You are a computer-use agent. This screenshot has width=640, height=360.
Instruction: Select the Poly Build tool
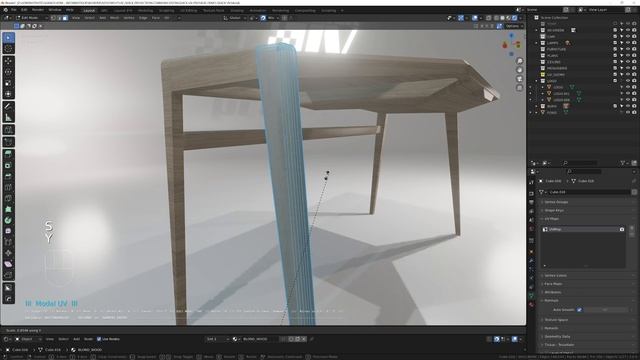pyautogui.click(x=9, y=209)
